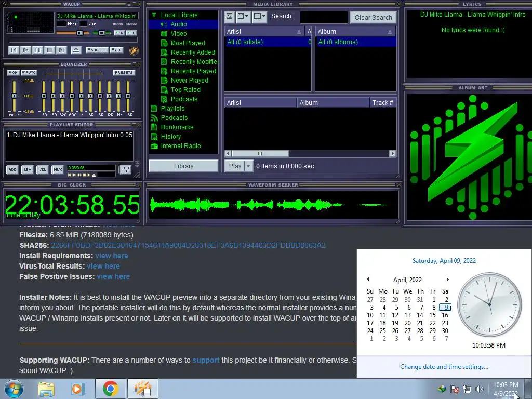Open the playlist SEL menu
The height and width of the screenshot is (399, 532).
43,169
